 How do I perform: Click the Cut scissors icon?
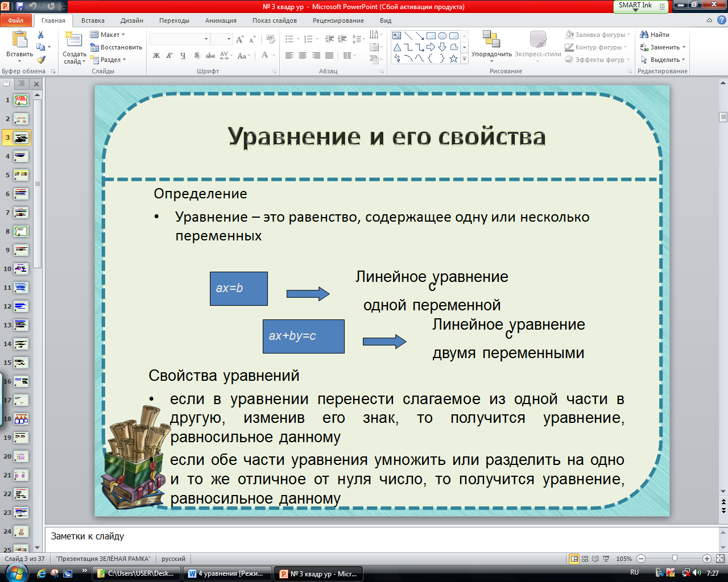click(x=40, y=35)
